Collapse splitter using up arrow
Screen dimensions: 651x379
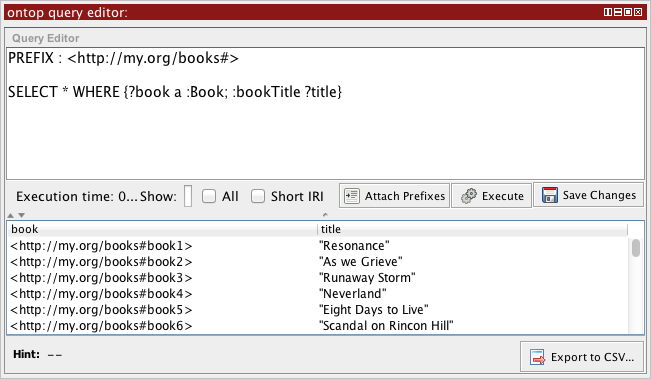(11, 215)
